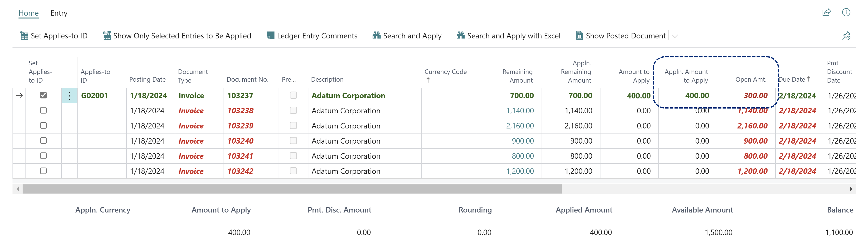Click the scrollbar left arrow
The image size is (868, 243).
coord(18,189)
